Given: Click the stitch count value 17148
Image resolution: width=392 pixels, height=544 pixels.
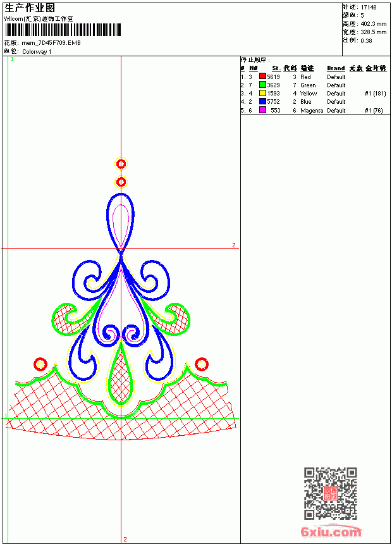Looking at the screenshot, I should [x=369, y=8].
